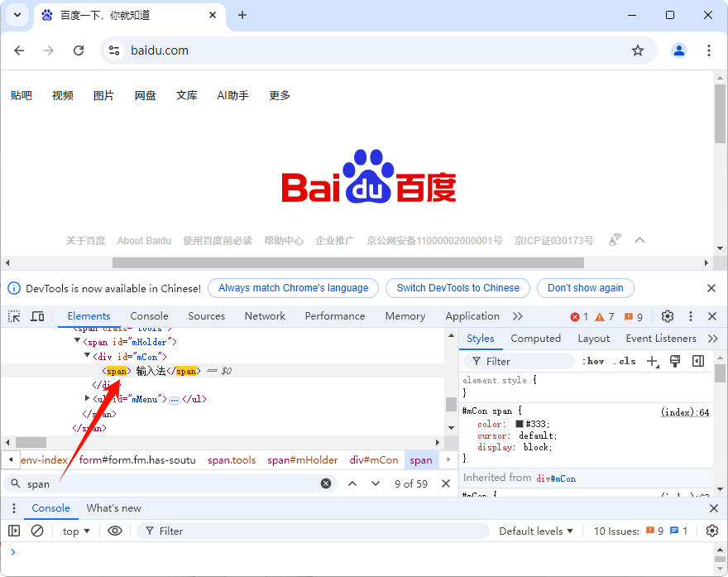The height and width of the screenshot is (577, 728).
Task: Dismiss the DevTools language infobar
Action: [x=711, y=288]
